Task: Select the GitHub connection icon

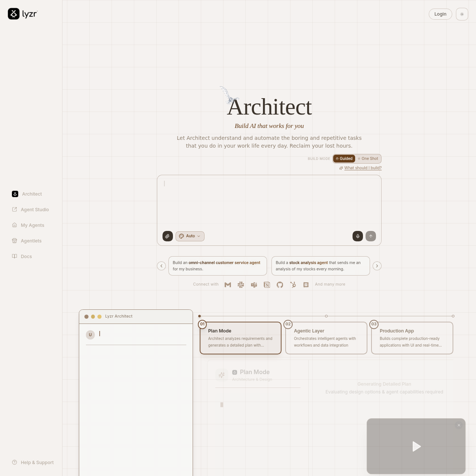Action: coord(280,284)
